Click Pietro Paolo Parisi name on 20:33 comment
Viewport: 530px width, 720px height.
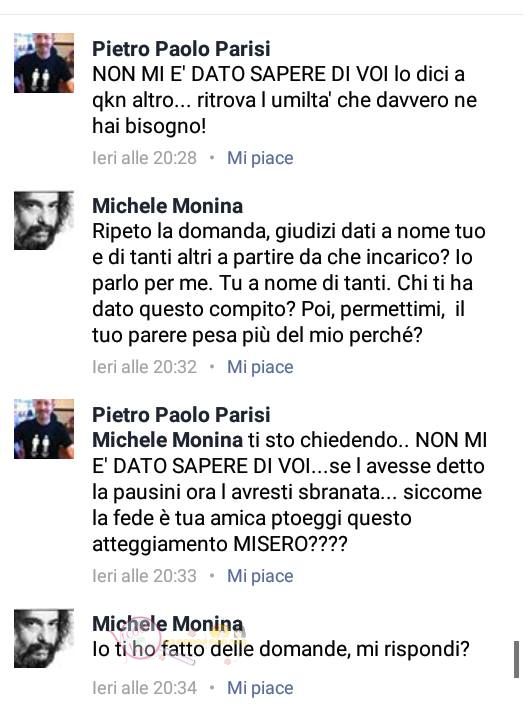pyautogui.click(x=181, y=415)
